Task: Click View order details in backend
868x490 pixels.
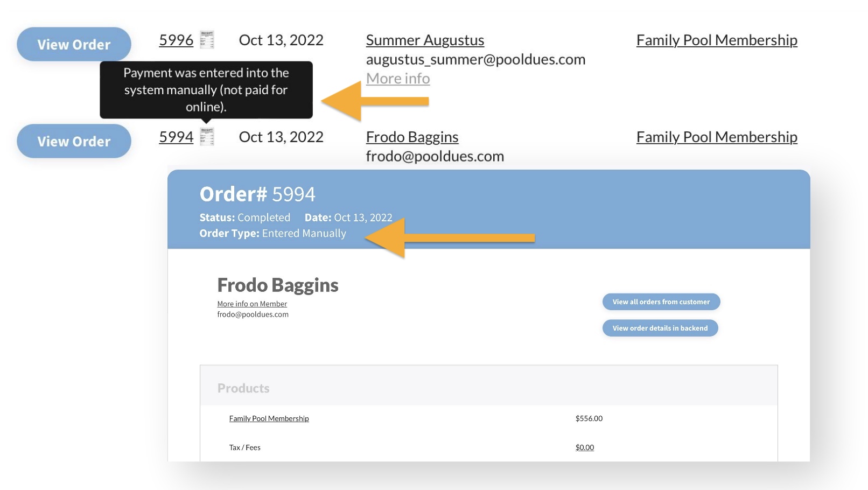Action: (660, 328)
